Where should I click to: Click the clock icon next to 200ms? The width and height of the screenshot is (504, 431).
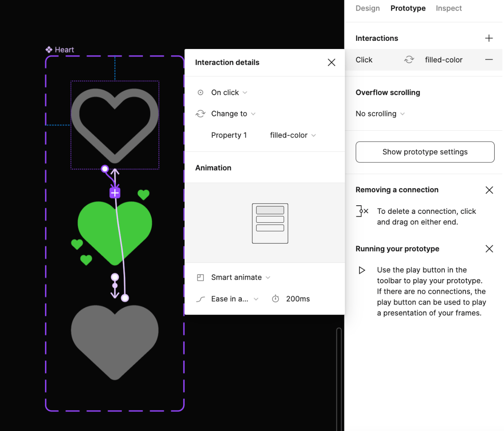276,298
